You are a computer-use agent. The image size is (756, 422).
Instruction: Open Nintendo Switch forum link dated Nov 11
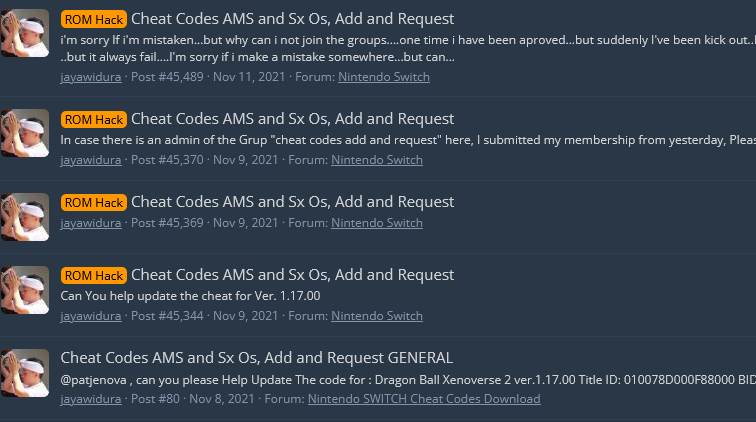(384, 77)
